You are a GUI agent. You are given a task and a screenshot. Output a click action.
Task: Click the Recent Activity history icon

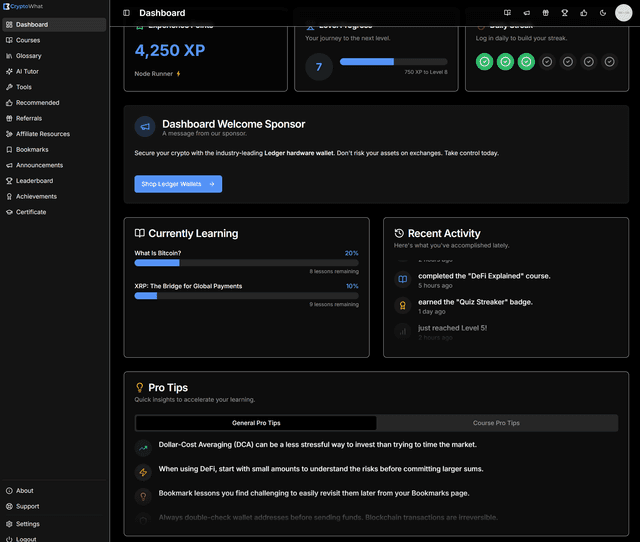pyautogui.click(x=399, y=233)
